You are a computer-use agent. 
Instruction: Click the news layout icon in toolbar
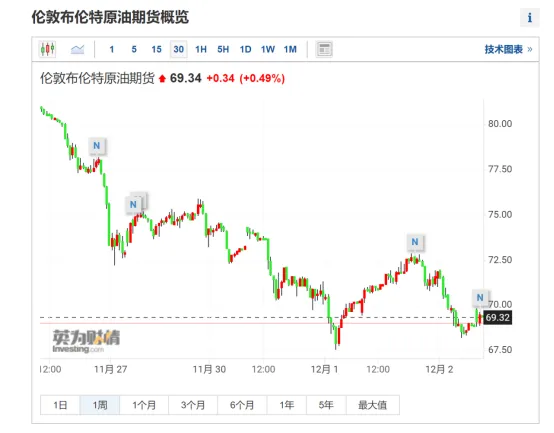pos(324,49)
